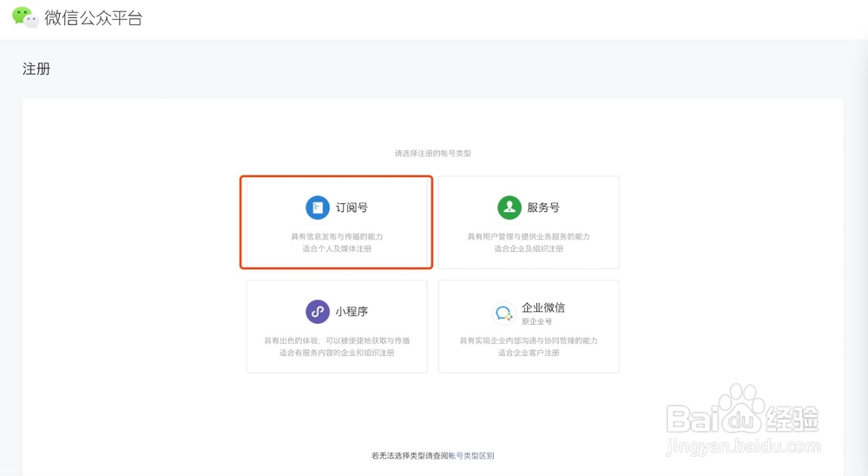Click text 若无法选择类型请查阅
This screenshot has height=476, width=868.
point(410,455)
